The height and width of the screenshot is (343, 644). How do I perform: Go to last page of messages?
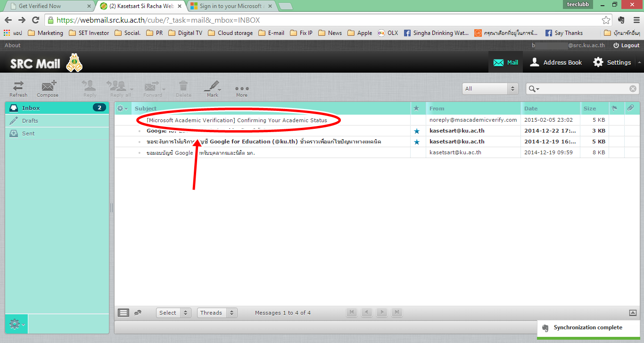397,312
